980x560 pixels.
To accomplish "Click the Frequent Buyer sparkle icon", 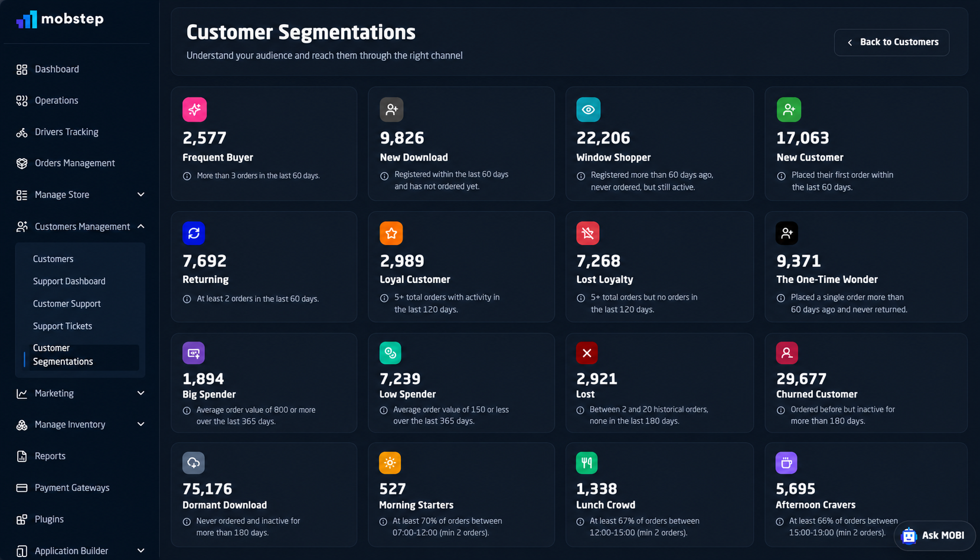I will (194, 109).
